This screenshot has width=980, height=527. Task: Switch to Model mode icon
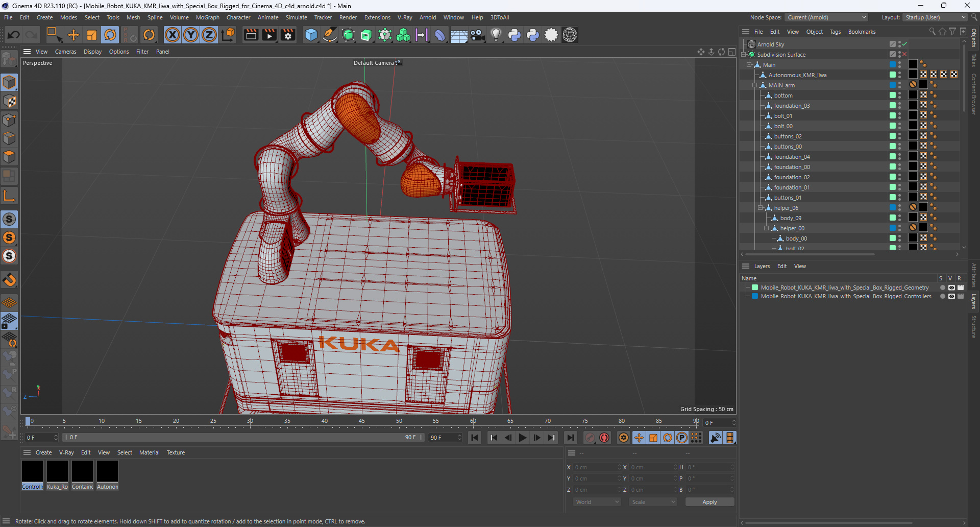click(9, 82)
